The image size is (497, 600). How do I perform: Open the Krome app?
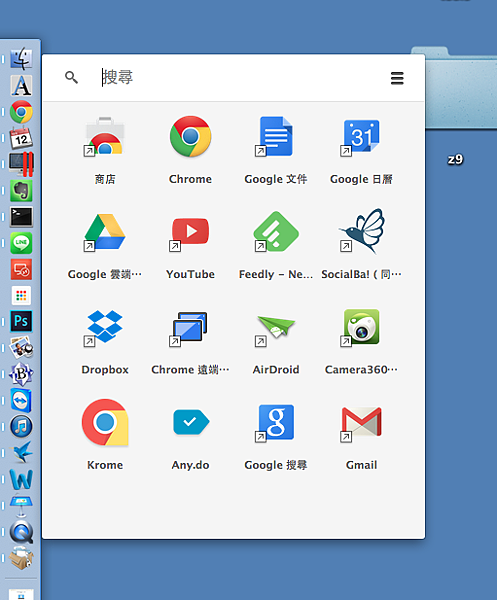coord(105,422)
